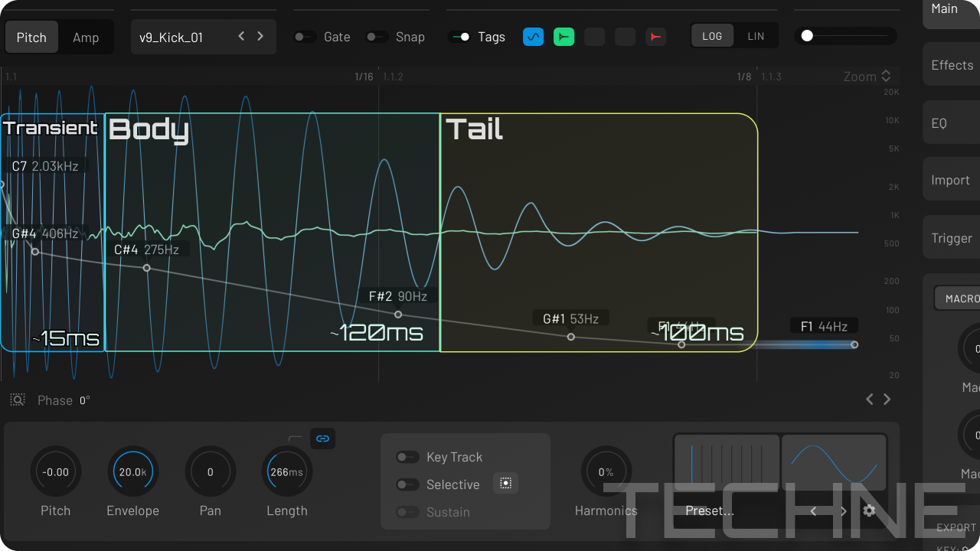980x551 pixels.
Task: Switch to the Amp tab
Action: (x=86, y=37)
